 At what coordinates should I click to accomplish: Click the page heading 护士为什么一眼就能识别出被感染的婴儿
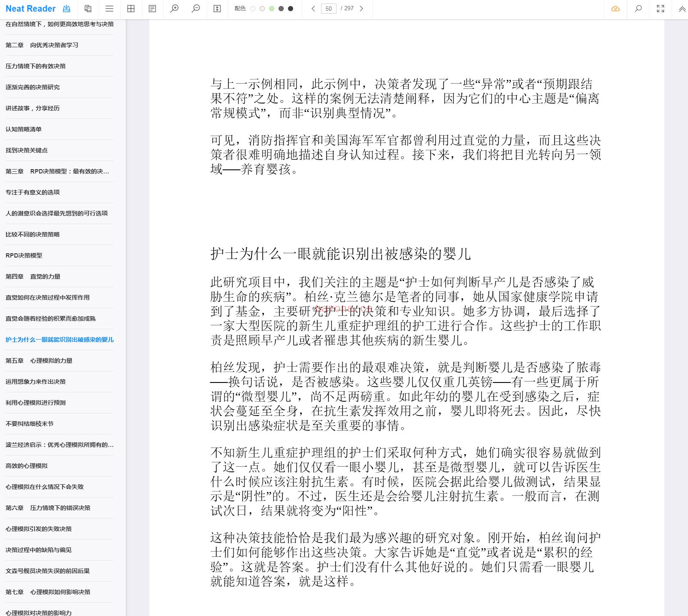pyautogui.click(x=340, y=254)
